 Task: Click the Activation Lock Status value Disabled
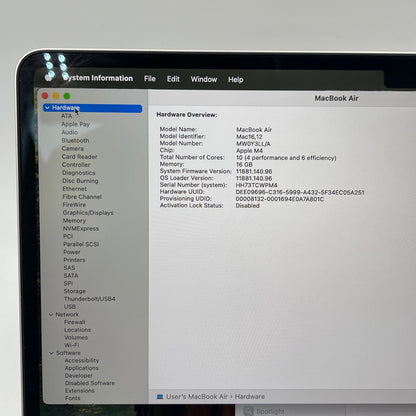[x=247, y=206]
